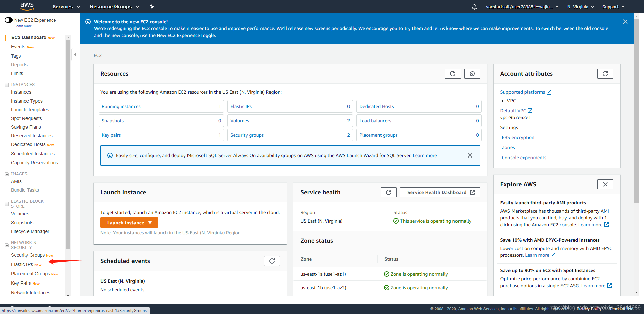Click the sidebar vertical scrollbar

(x=68, y=145)
